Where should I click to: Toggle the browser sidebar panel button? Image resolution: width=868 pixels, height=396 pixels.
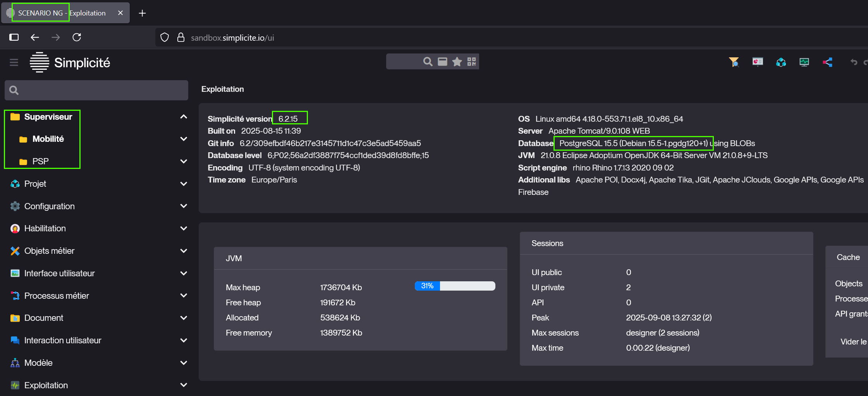coord(14,37)
